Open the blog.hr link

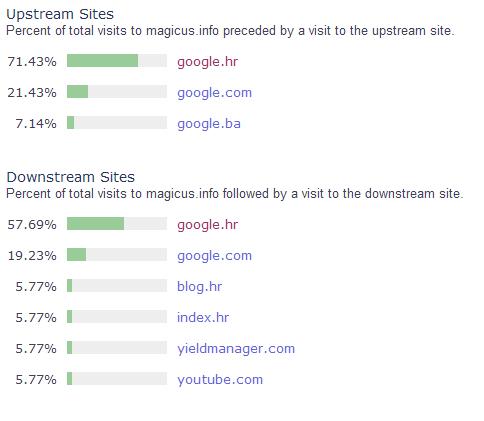tap(199, 286)
